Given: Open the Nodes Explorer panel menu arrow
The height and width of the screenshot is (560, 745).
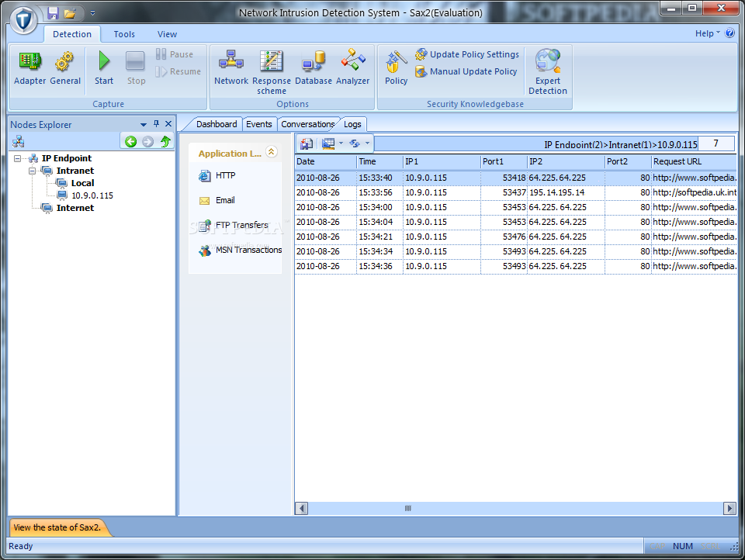Looking at the screenshot, I should pyautogui.click(x=143, y=124).
